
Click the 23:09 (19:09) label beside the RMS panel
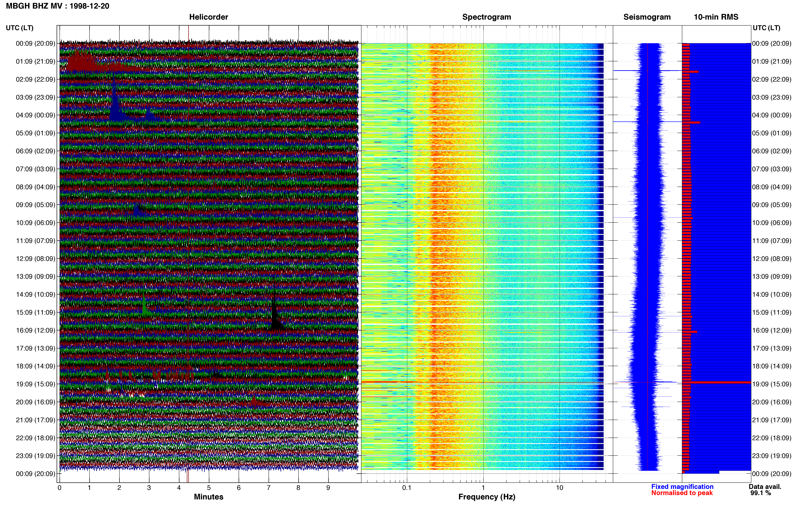pyautogui.click(x=772, y=456)
